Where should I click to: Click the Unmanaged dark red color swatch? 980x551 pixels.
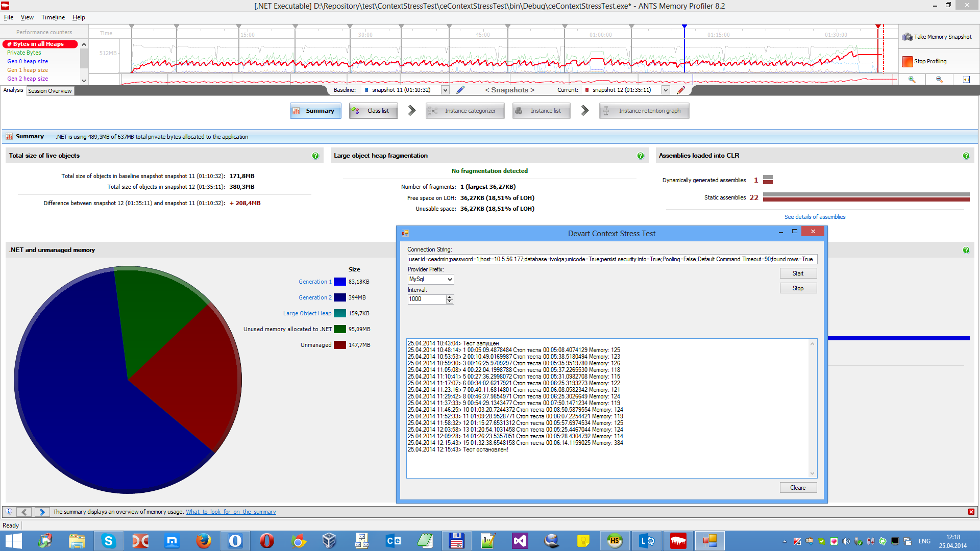tap(340, 345)
